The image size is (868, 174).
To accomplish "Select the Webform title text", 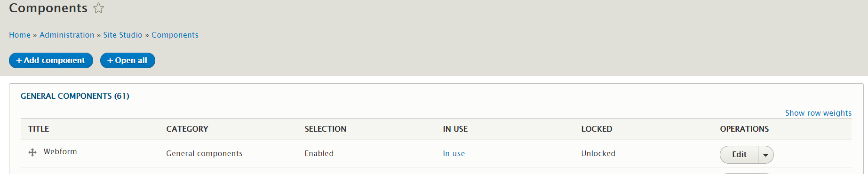I will [60, 151].
